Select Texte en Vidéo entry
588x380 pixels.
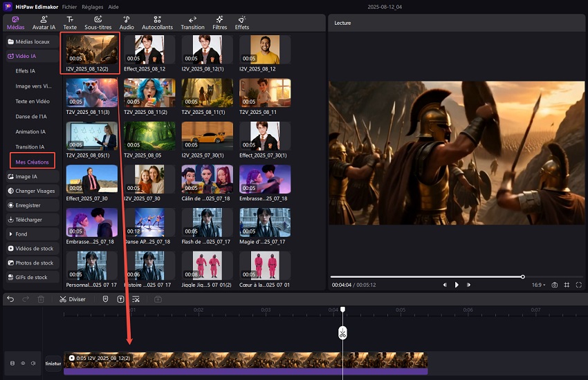(33, 101)
